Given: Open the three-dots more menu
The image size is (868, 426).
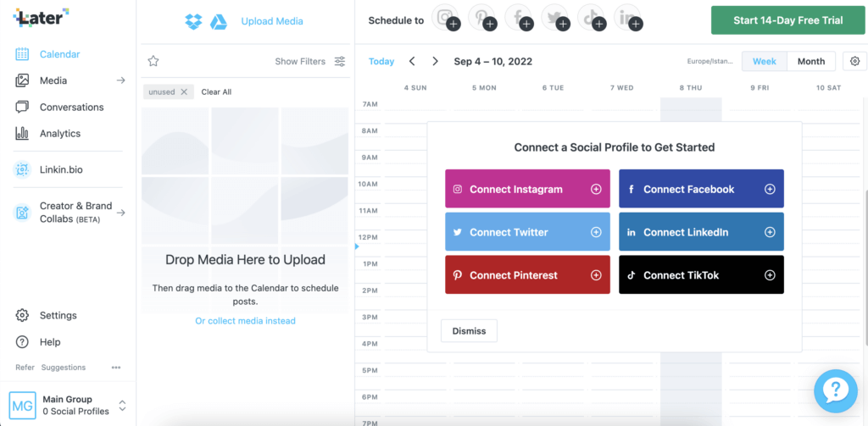Looking at the screenshot, I should (x=115, y=368).
